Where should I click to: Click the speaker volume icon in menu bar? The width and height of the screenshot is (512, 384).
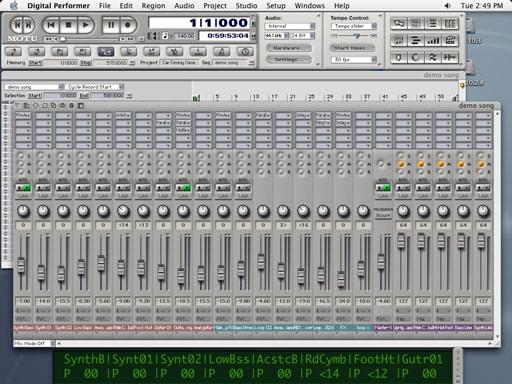click(448, 6)
